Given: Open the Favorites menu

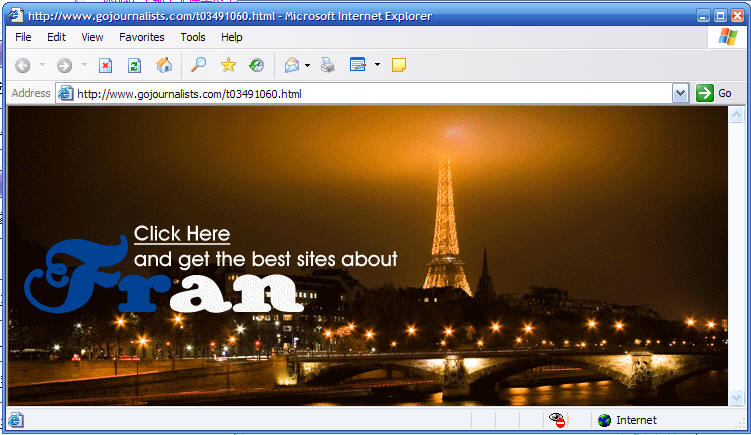Looking at the screenshot, I should coord(142,37).
